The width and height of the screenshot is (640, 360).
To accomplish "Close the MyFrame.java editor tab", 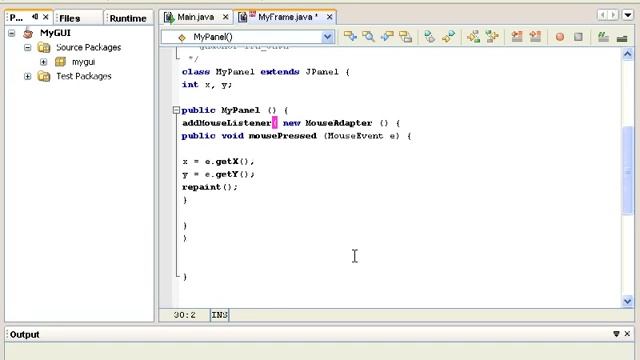I will pyautogui.click(x=329, y=17).
